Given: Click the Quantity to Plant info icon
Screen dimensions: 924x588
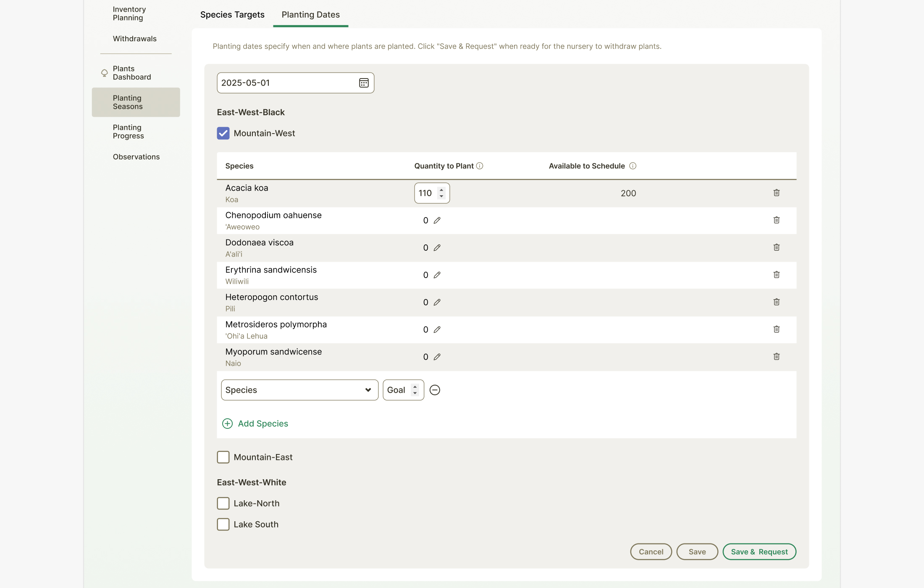Looking at the screenshot, I should [x=480, y=166].
